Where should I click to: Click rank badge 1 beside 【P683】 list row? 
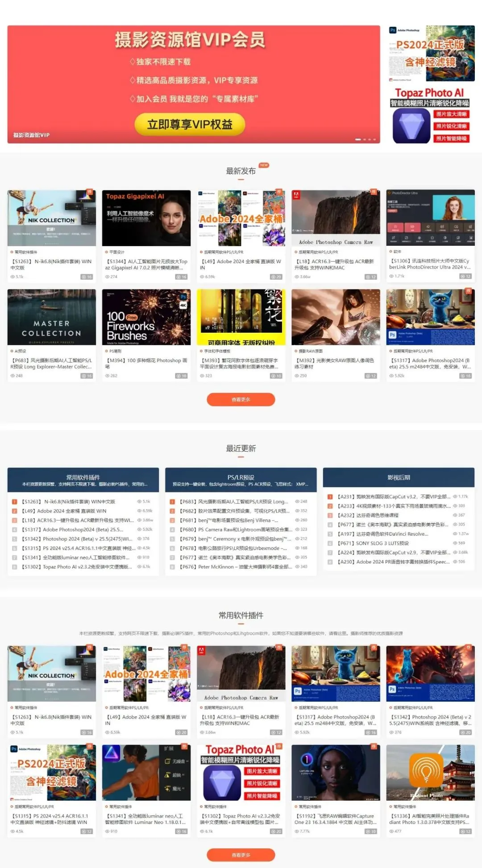tap(172, 502)
